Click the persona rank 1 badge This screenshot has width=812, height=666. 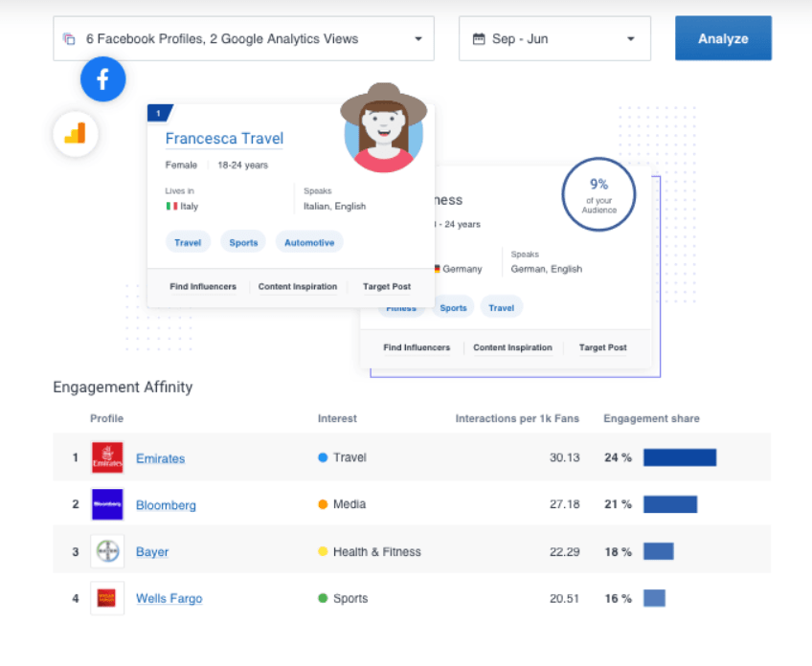[x=160, y=113]
